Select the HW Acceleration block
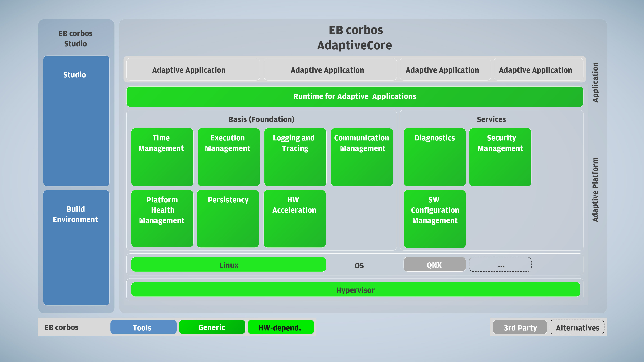 point(295,219)
